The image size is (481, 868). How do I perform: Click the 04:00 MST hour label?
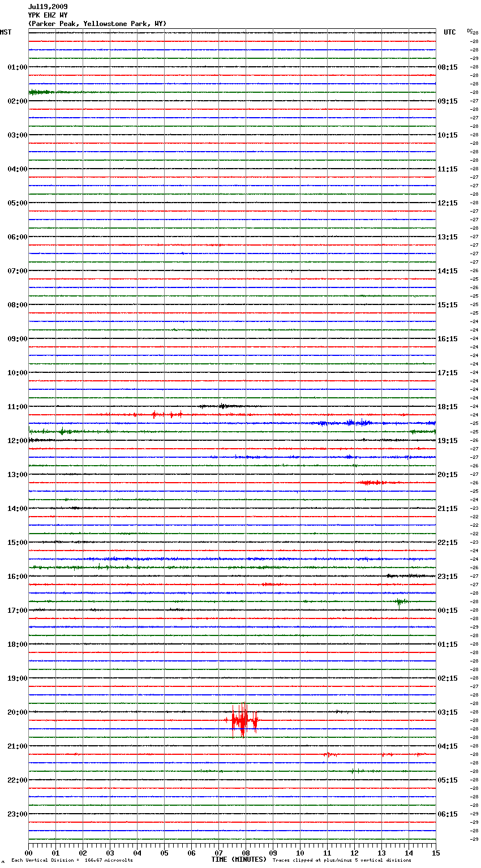click(18, 169)
